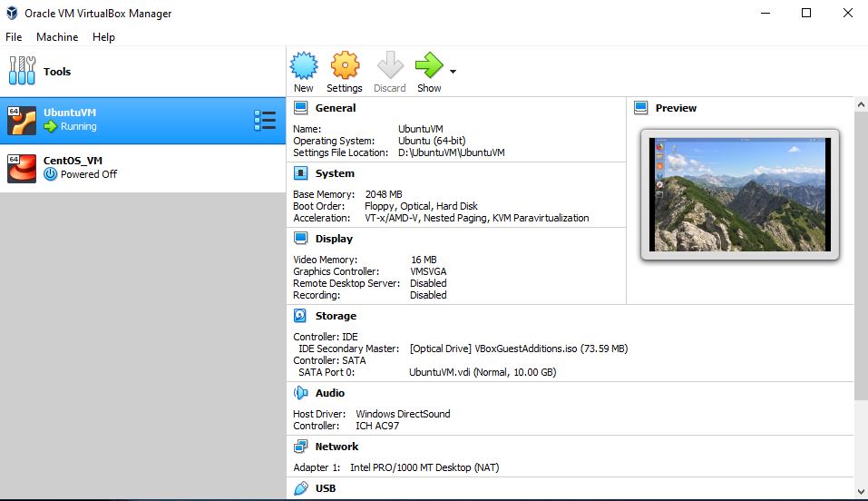Maximize the VirtualBox Manager window
This screenshot has width=868, height=501.
point(806,13)
